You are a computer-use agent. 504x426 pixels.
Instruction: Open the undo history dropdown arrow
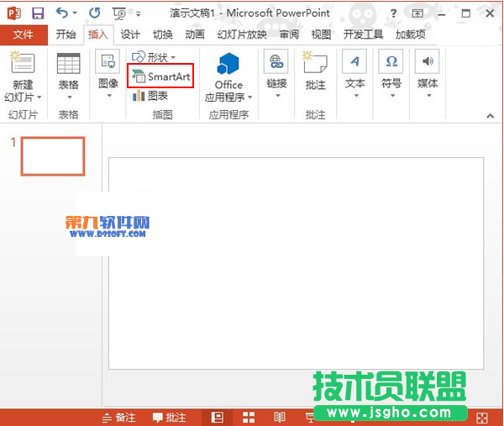tap(75, 13)
